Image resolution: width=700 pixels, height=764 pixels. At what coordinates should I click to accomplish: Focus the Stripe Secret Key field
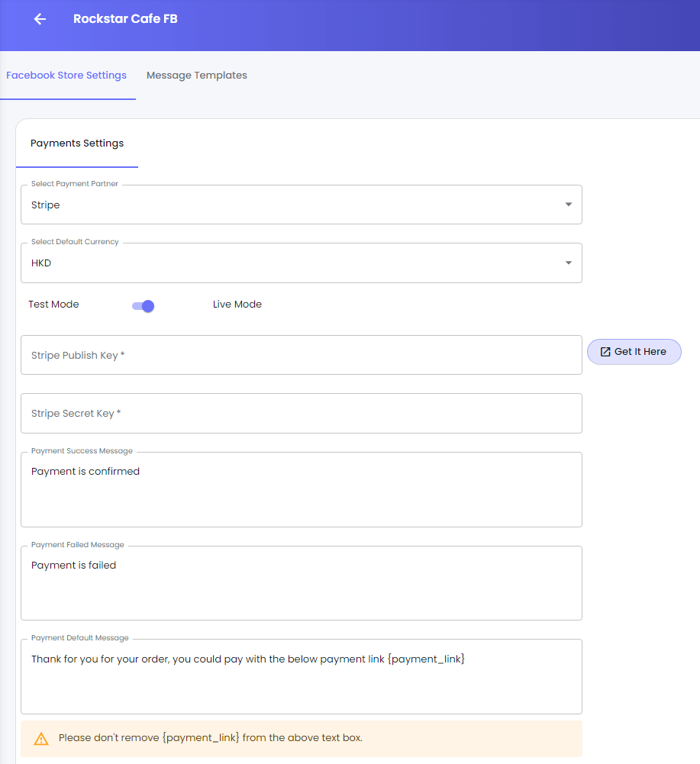(301, 413)
